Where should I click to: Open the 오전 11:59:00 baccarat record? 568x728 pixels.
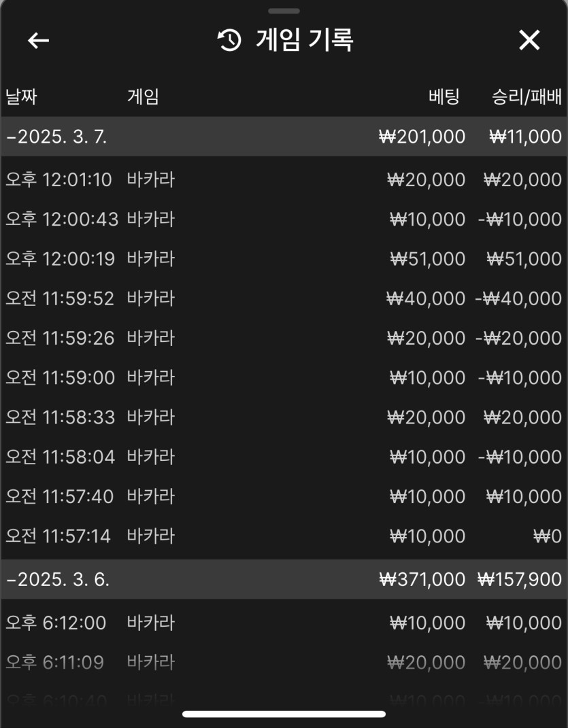283,377
